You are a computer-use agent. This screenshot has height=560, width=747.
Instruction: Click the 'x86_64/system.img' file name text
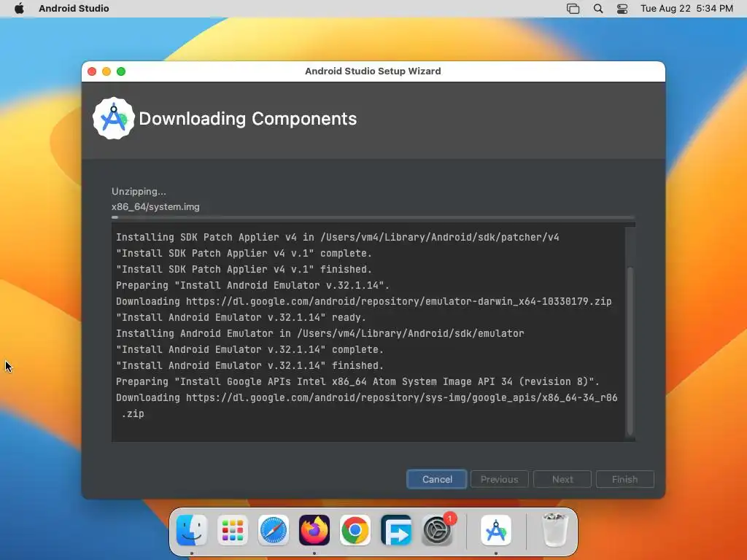(155, 206)
